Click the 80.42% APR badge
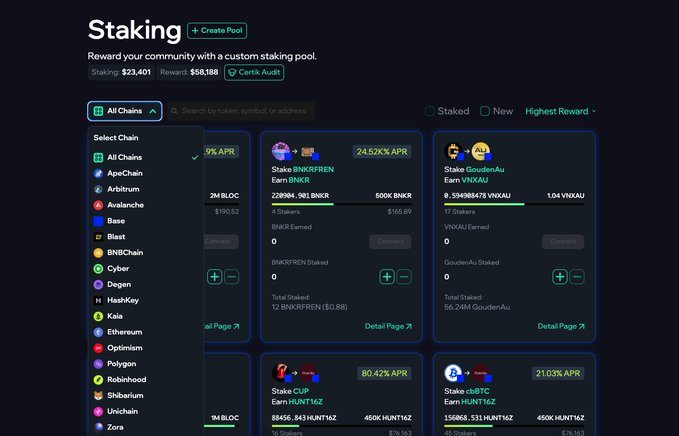The image size is (679, 436). (x=384, y=373)
